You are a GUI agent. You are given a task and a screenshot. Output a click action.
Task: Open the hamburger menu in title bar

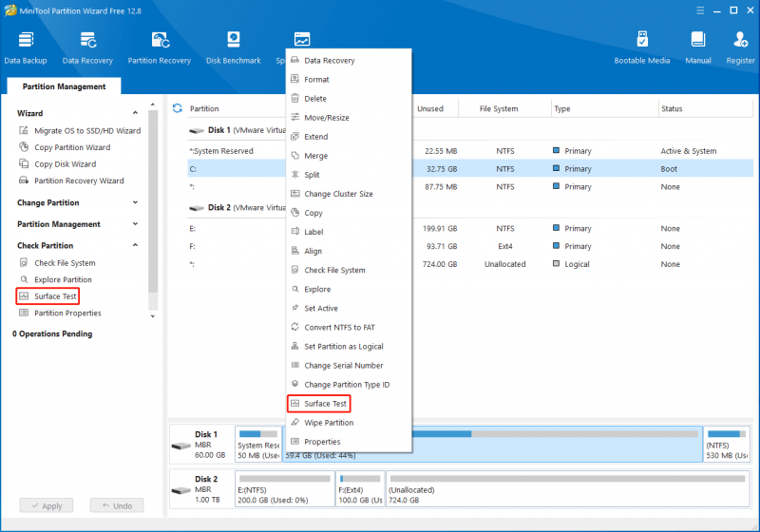700,10
